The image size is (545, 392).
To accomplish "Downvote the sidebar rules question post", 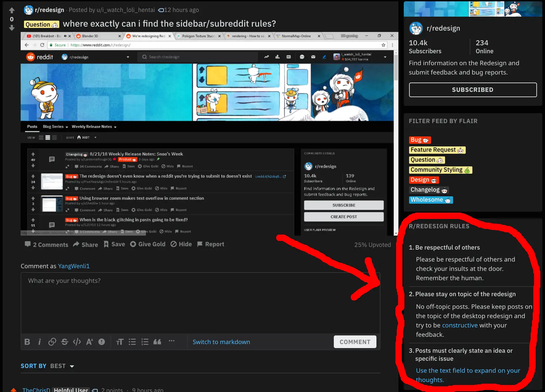I will click(12, 28).
